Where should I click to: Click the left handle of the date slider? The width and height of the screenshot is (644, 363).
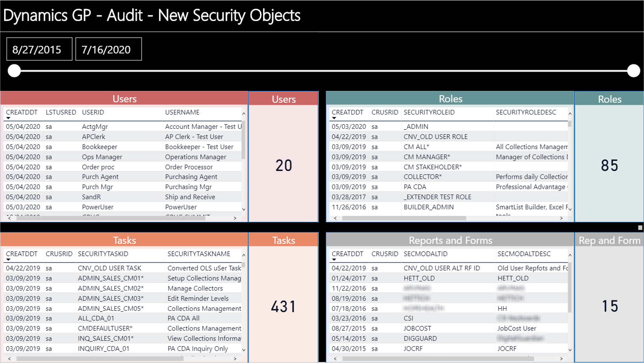coord(14,71)
